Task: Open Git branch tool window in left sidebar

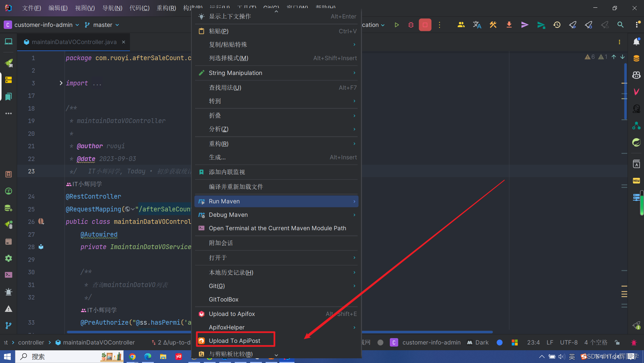Action: pyautogui.click(x=8, y=325)
